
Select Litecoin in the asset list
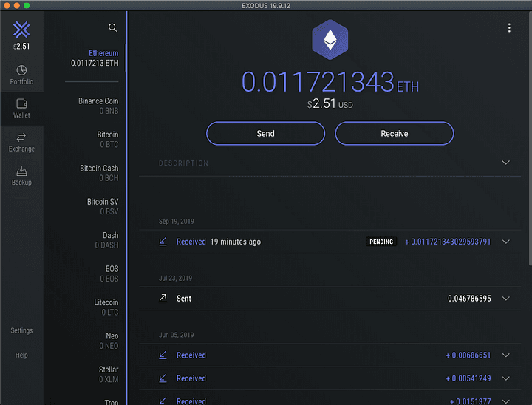[106, 307]
